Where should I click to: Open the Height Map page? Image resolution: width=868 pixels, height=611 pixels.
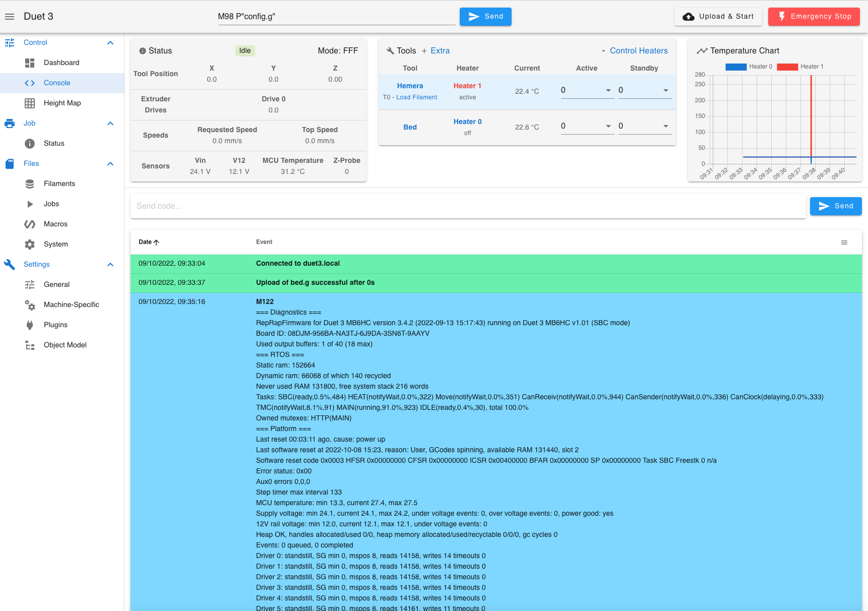[x=62, y=103]
